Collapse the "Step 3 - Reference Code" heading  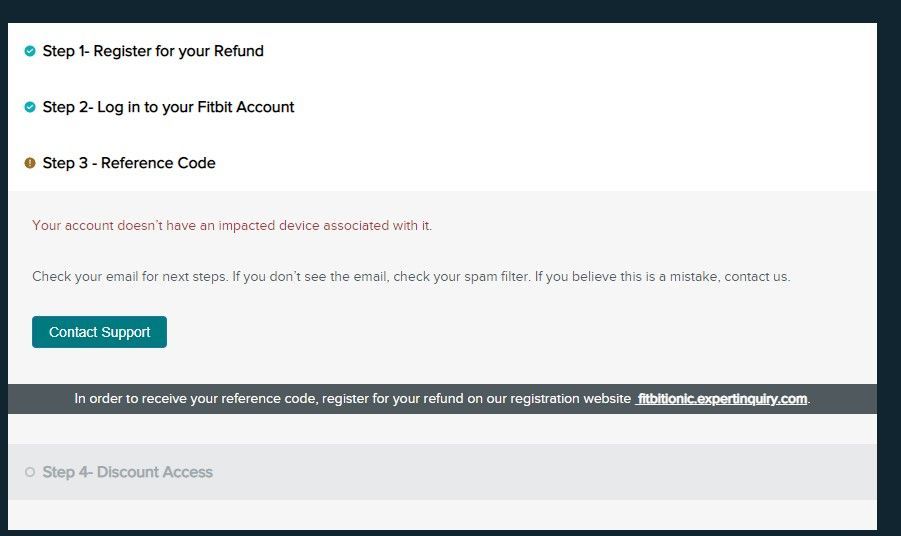click(x=129, y=163)
